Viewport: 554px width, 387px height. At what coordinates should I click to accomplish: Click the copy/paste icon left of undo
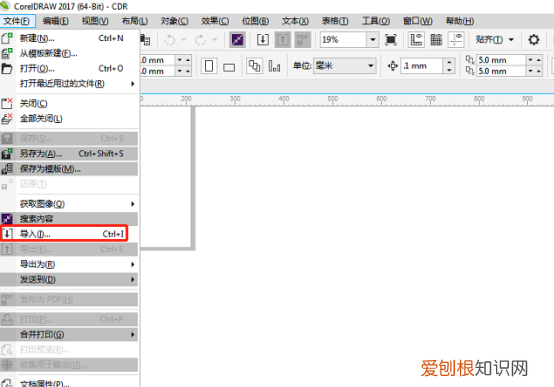146,40
